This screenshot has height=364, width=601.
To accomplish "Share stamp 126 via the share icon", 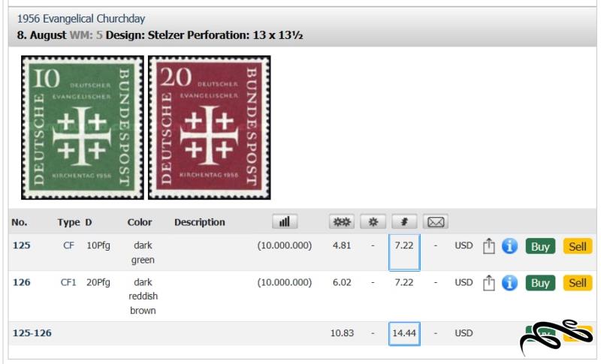I will coord(489,283).
